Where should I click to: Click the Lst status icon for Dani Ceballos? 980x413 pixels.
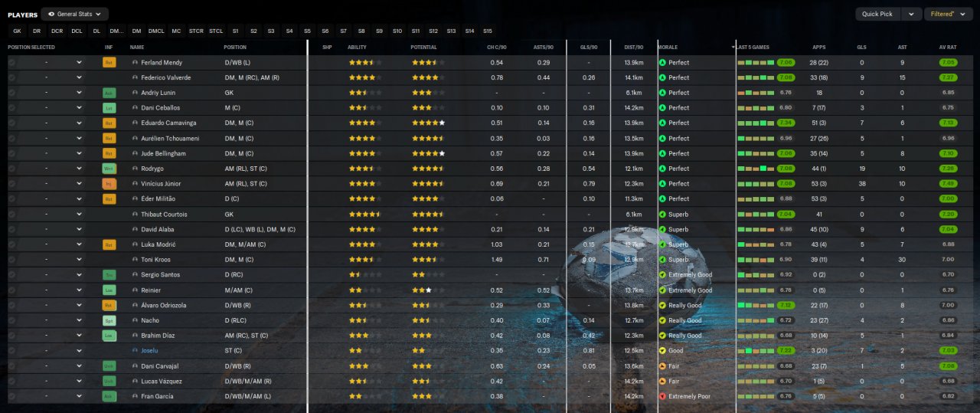click(x=109, y=108)
